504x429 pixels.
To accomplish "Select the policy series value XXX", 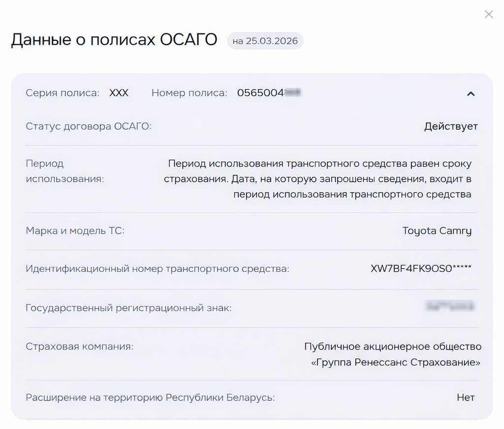I will coord(119,93).
